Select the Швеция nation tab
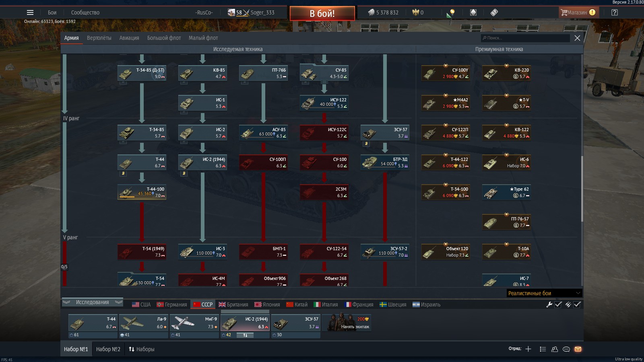 pyautogui.click(x=393, y=304)
